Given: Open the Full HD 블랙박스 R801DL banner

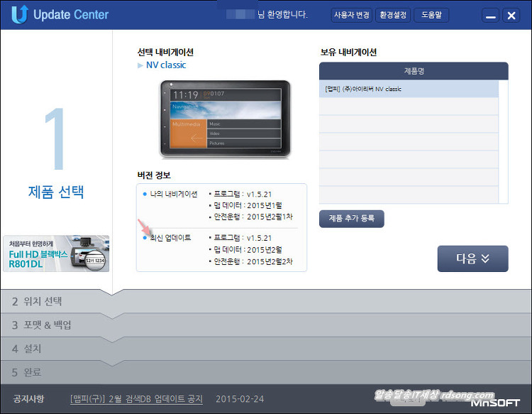Looking at the screenshot, I should [x=56, y=254].
